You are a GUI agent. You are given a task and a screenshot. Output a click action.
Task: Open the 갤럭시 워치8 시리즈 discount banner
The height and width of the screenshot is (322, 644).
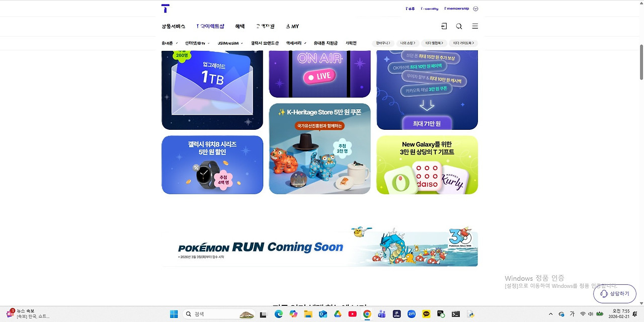click(x=212, y=165)
